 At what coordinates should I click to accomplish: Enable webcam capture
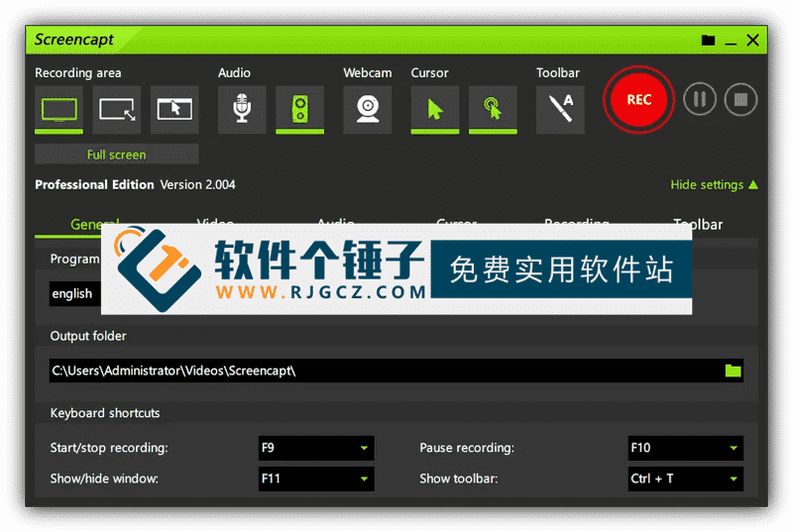coord(367,110)
